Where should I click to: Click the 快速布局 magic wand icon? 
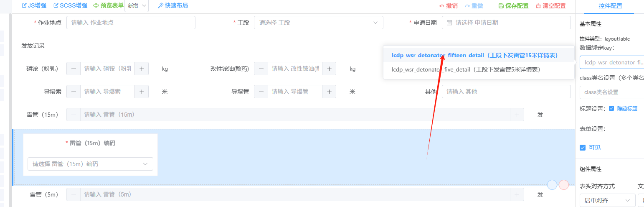[x=160, y=6]
